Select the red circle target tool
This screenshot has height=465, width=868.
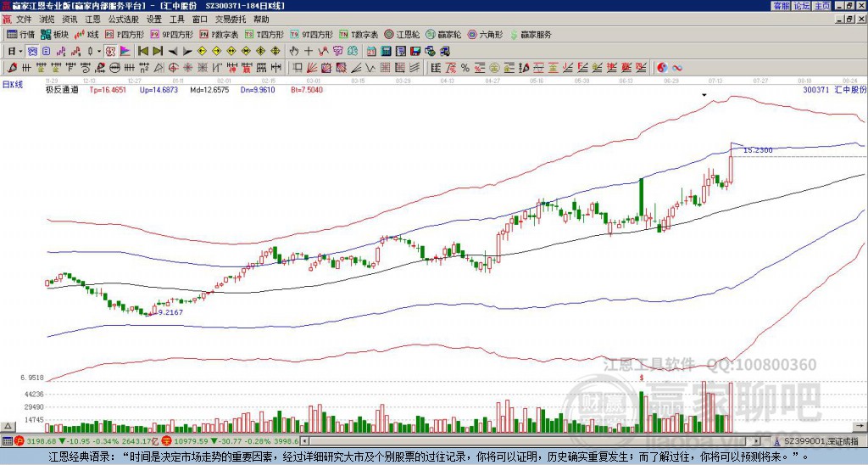[173, 68]
